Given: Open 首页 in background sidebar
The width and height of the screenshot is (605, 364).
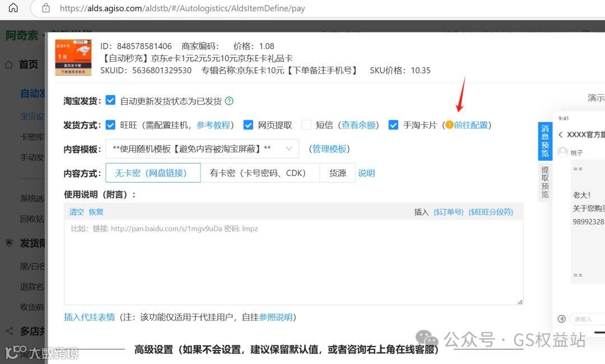Looking at the screenshot, I should click(x=29, y=64).
